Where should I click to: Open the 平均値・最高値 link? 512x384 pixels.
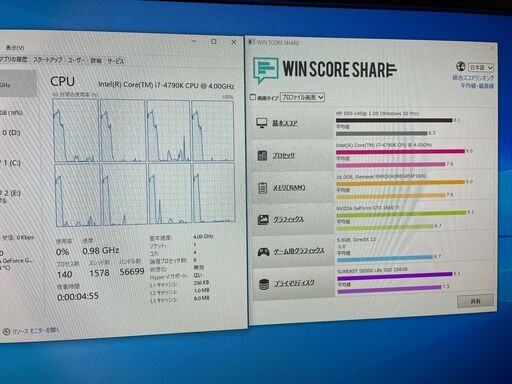coord(477,86)
